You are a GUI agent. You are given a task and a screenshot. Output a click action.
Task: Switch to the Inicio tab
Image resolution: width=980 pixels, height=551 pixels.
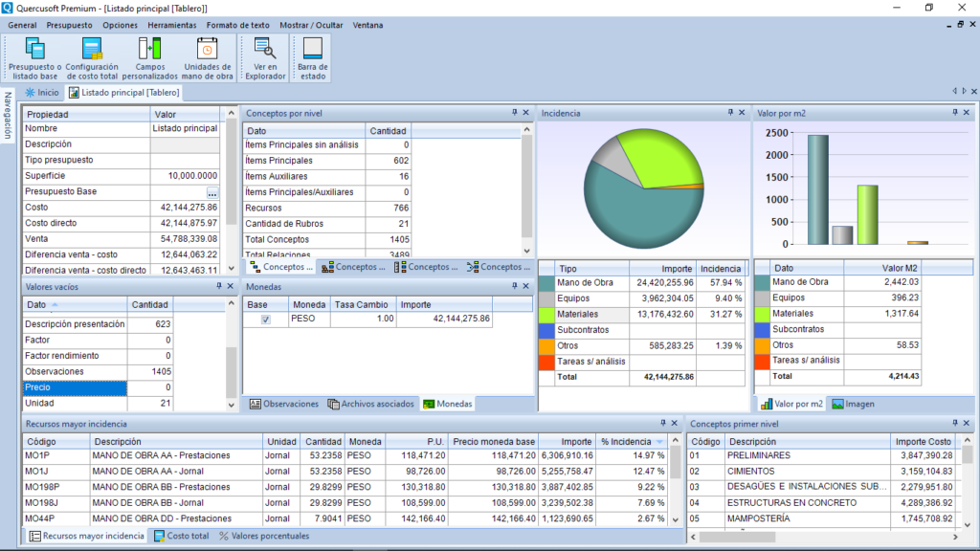42,93
